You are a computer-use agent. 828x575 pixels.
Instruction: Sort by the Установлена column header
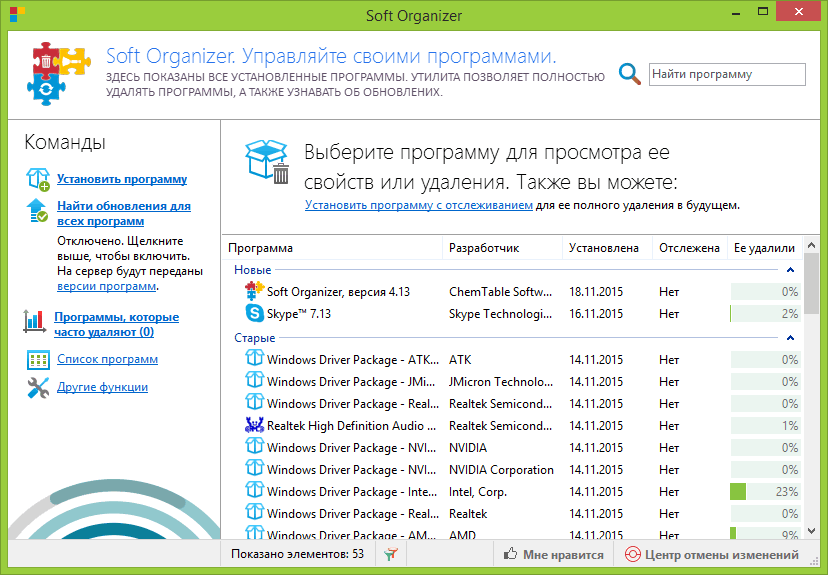603,248
